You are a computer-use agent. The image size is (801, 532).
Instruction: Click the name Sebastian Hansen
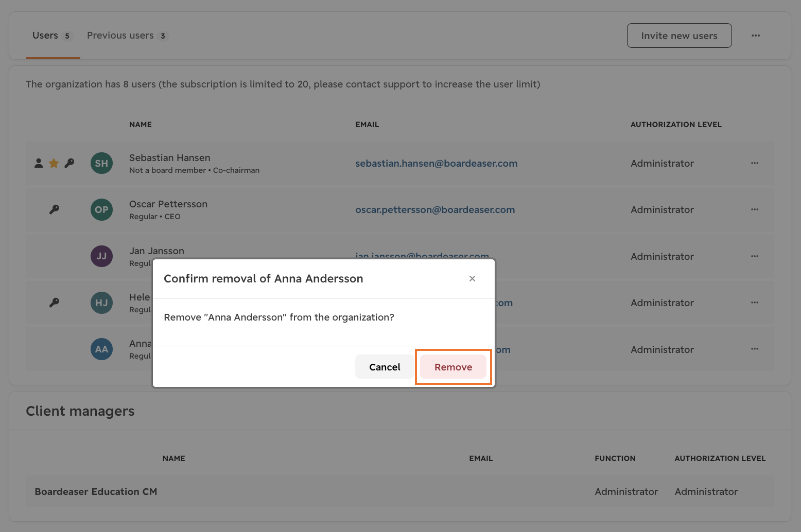[170, 157]
